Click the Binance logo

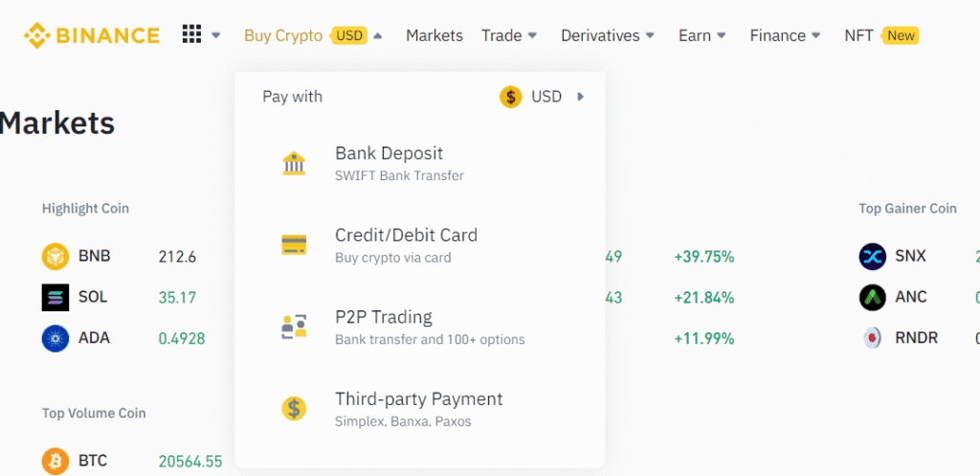92,36
